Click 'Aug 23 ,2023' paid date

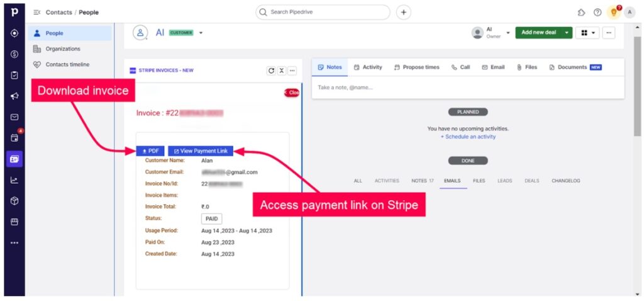pos(218,242)
